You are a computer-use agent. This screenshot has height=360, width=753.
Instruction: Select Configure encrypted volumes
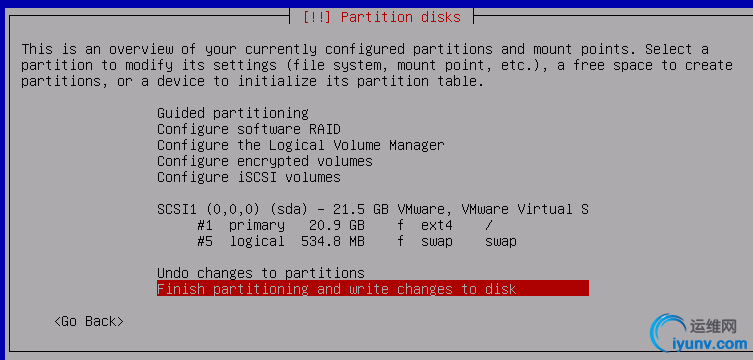click(x=265, y=161)
